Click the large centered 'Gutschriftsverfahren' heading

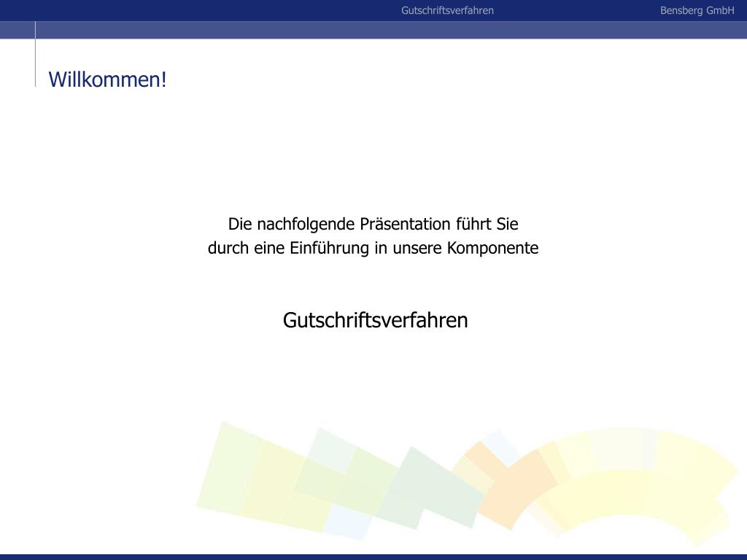376,321
